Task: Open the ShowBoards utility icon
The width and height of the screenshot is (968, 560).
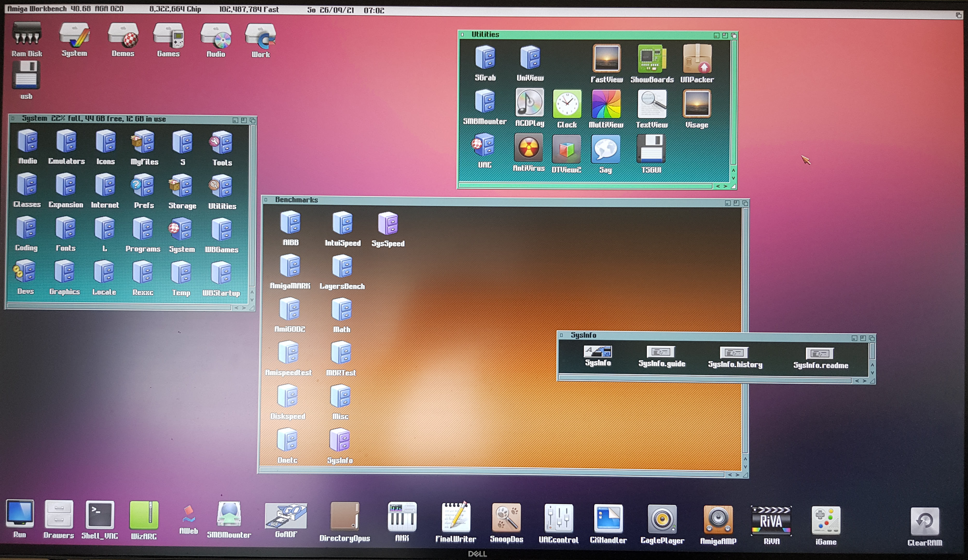Action: click(652, 59)
